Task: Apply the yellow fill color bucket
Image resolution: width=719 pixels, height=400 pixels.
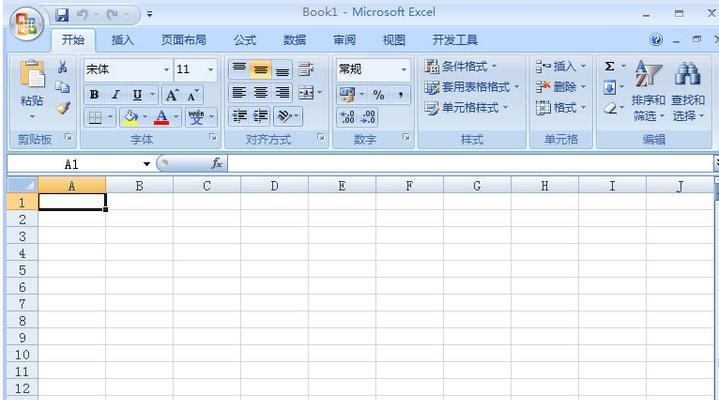Action: pyautogui.click(x=131, y=117)
